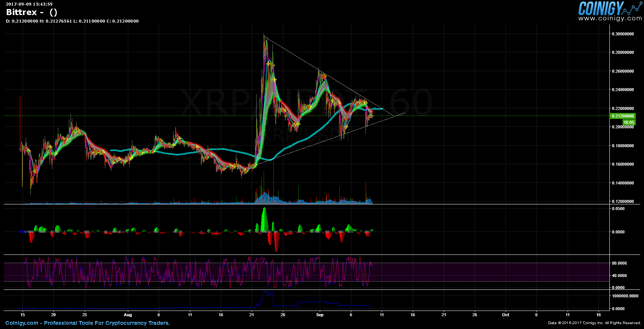Open the www.coinigy.com link
644x329 pixels.
pyautogui.click(x=610, y=18)
